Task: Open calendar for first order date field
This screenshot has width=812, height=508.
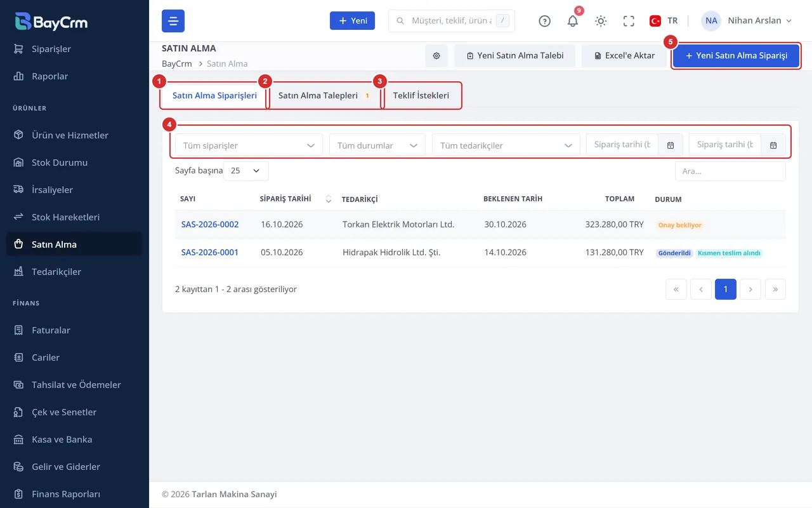Action: tap(671, 145)
